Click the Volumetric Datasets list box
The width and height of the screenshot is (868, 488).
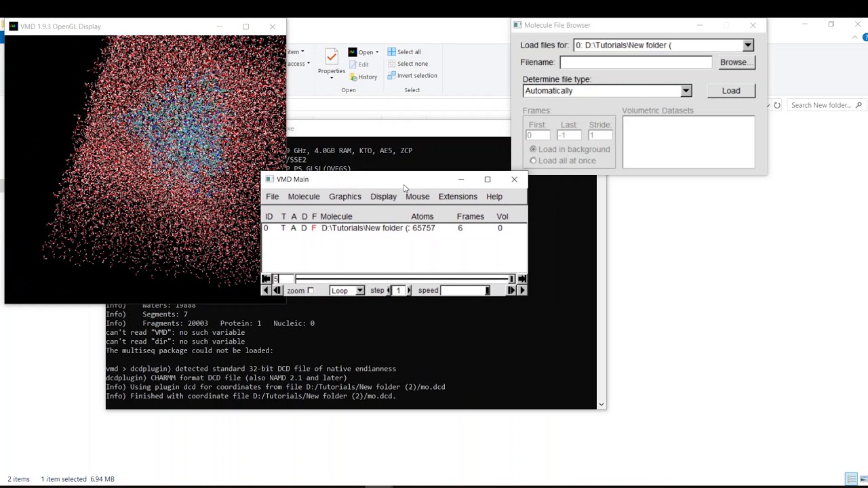pos(688,142)
